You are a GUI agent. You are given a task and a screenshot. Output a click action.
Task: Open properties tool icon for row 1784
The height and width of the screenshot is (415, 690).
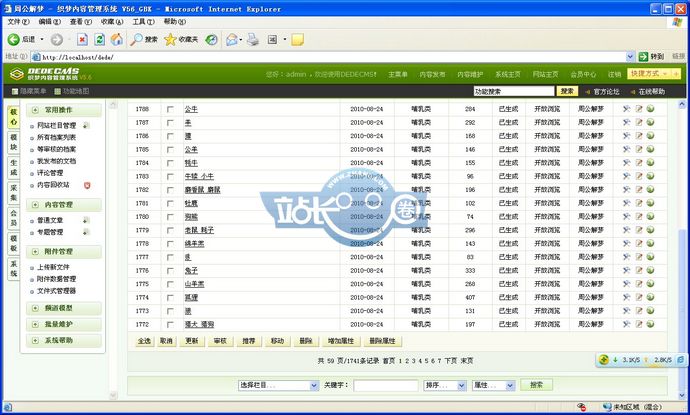(x=627, y=163)
